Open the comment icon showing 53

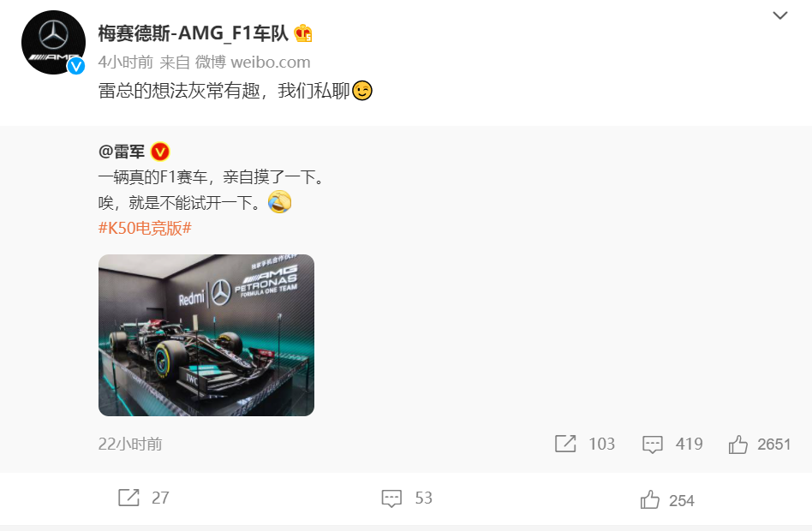click(407, 498)
